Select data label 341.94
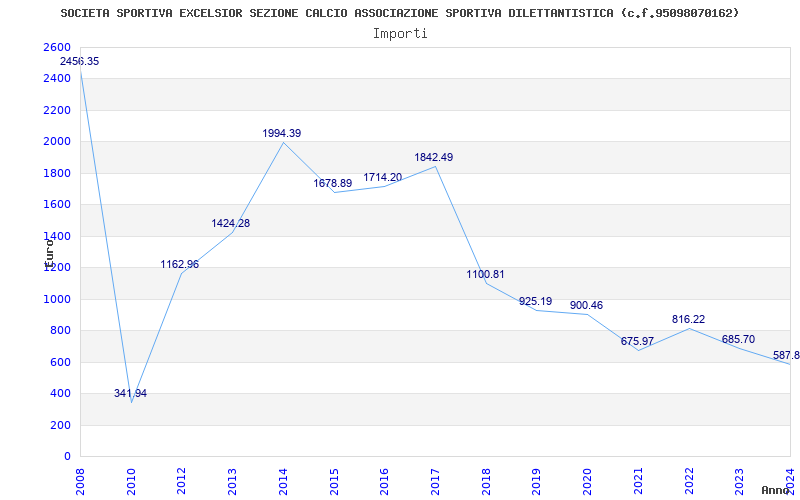Screen dimensions: 800x500 (130, 393)
